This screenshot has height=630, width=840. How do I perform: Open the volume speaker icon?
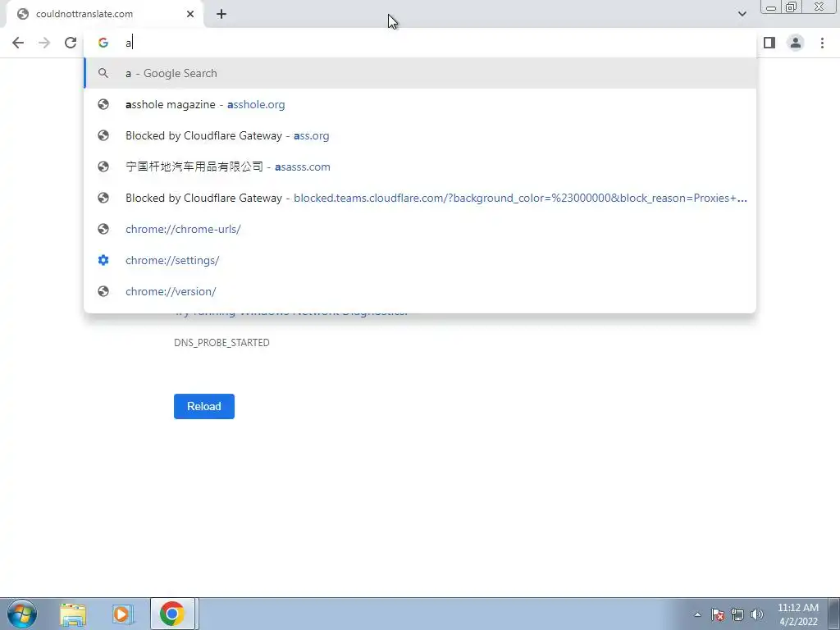[757, 614]
